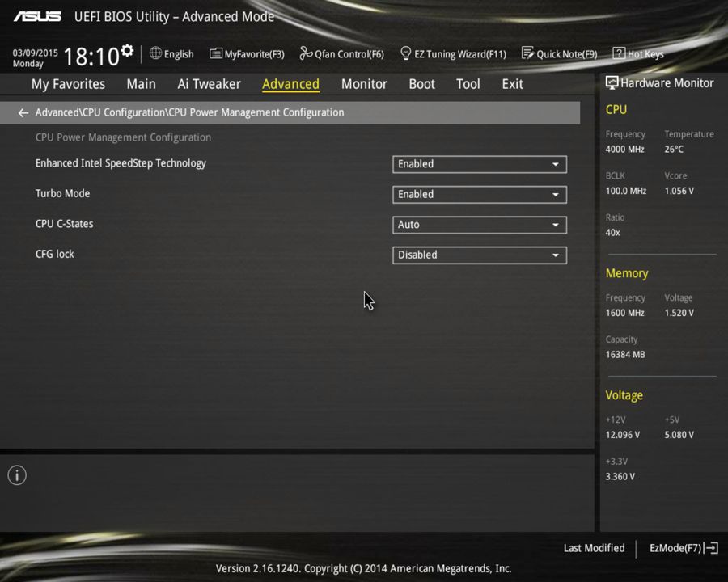The height and width of the screenshot is (582, 728).
Task: Show Last Modified changes
Action: (594, 548)
